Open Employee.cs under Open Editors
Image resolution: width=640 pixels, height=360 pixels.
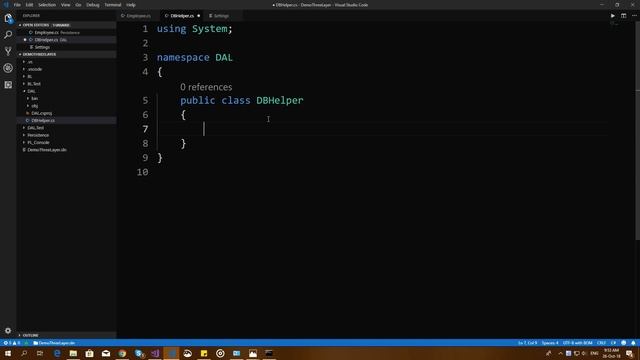[x=47, y=32]
